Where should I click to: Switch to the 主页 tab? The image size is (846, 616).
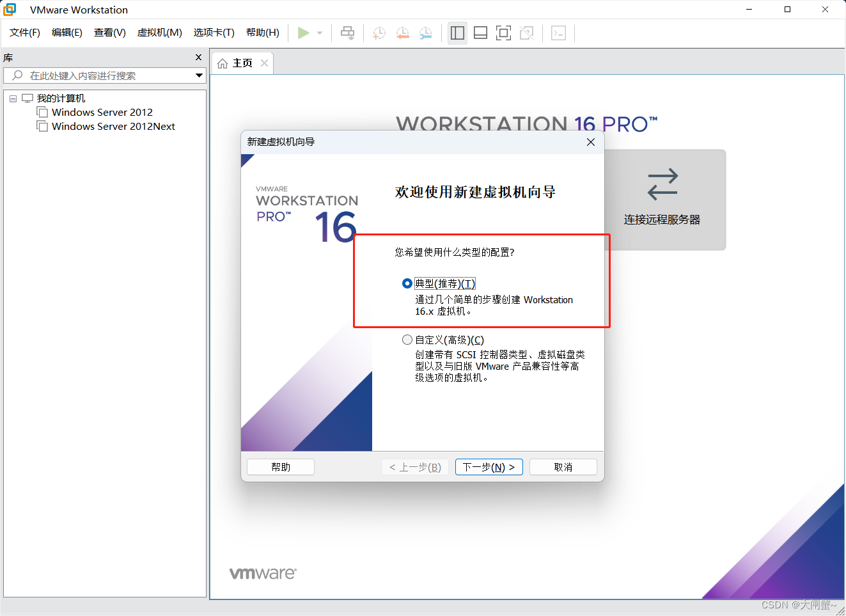242,63
